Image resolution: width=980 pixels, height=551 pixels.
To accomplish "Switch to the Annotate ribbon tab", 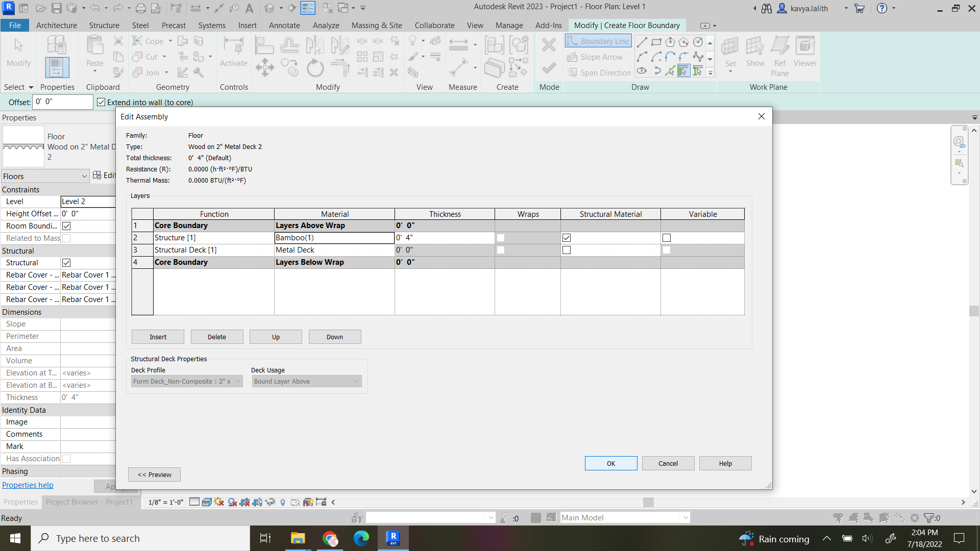I will pyautogui.click(x=284, y=25).
